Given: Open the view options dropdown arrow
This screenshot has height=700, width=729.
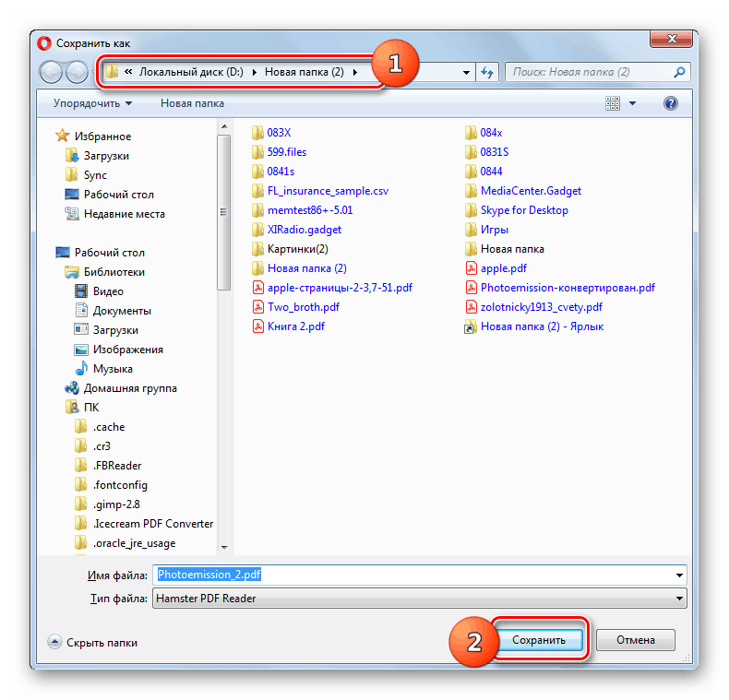Looking at the screenshot, I should [x=632, y=103].
